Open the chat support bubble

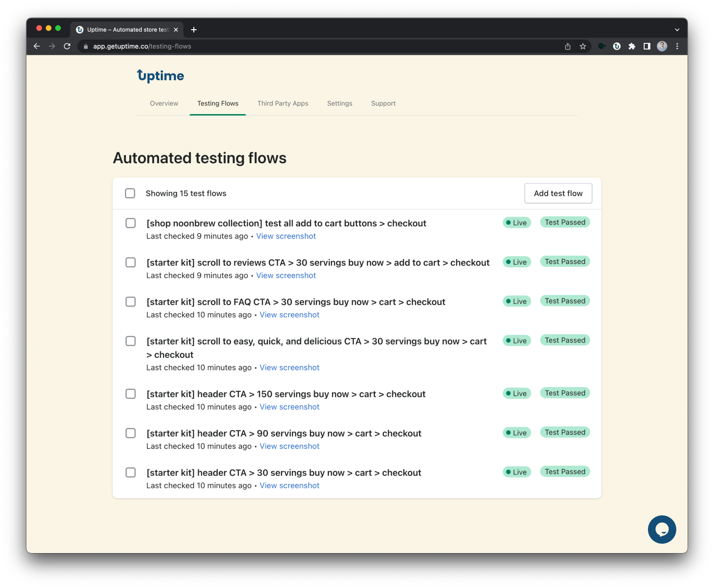coord(662,530)
